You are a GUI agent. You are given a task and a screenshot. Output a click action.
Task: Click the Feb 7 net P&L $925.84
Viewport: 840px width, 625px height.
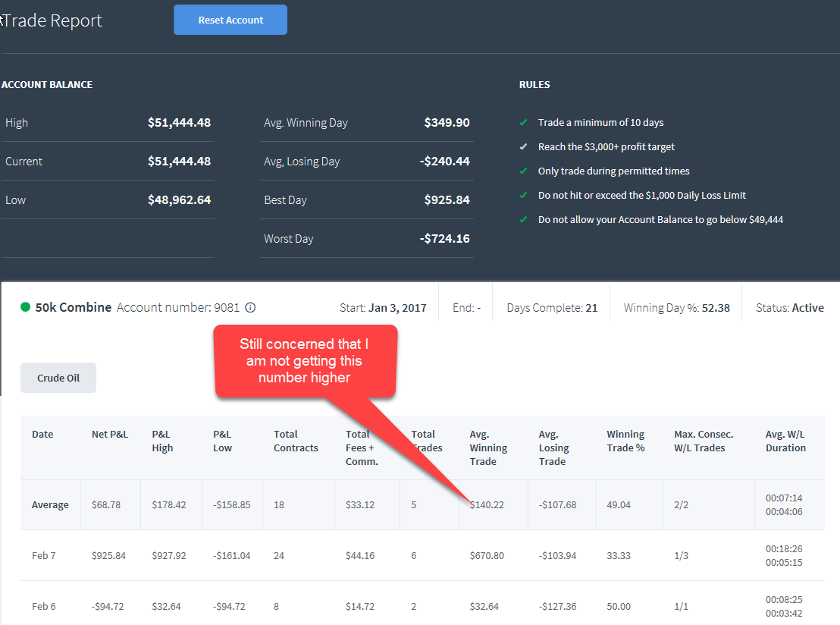108,556
